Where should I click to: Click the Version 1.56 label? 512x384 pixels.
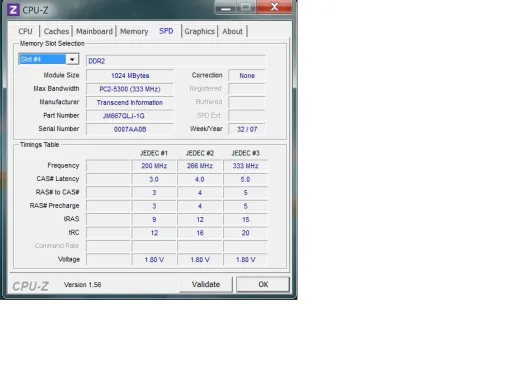(83, 285)
